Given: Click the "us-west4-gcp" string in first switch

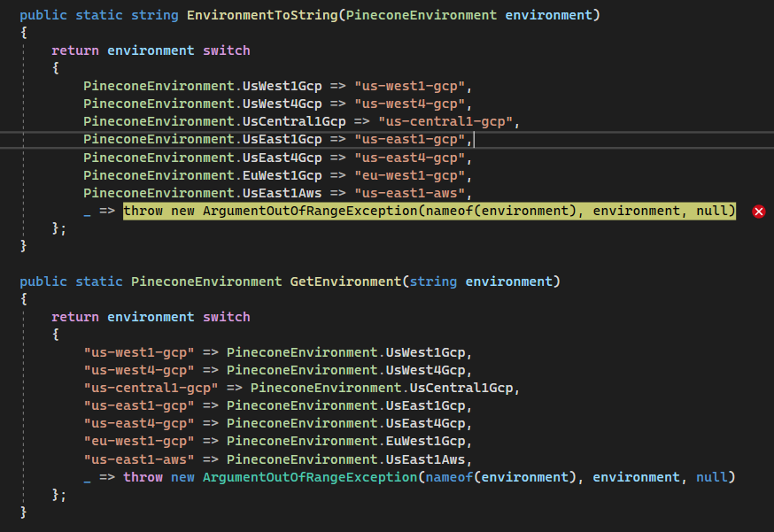Looking at the screenshot, I should pyautogui.click(x=410, y=104).
